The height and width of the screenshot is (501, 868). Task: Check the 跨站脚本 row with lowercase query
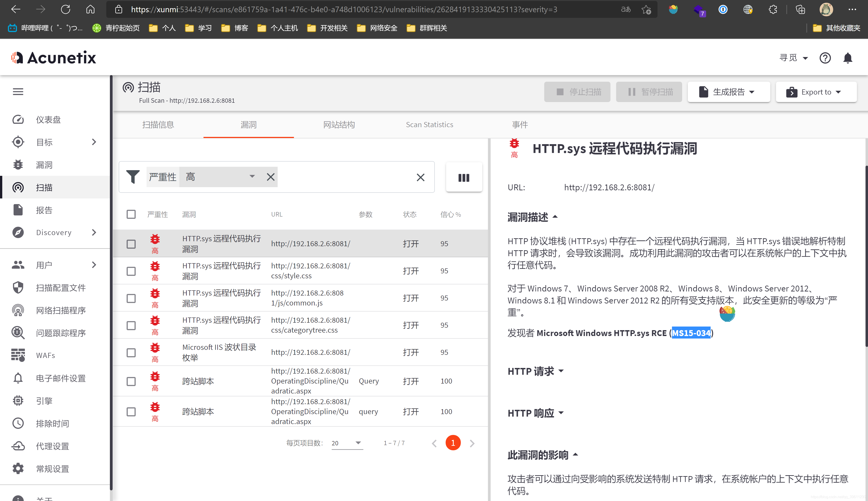point(131,412)
